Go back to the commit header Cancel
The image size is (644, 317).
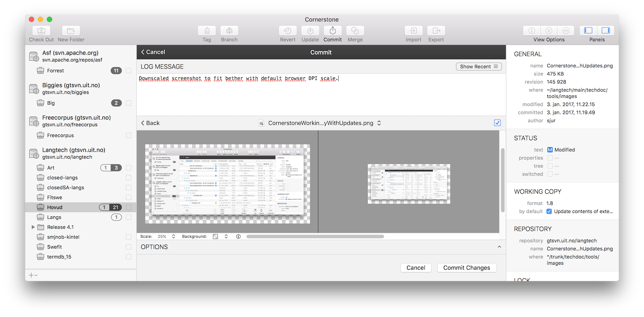pyautogui.click(x=153, y=52)
